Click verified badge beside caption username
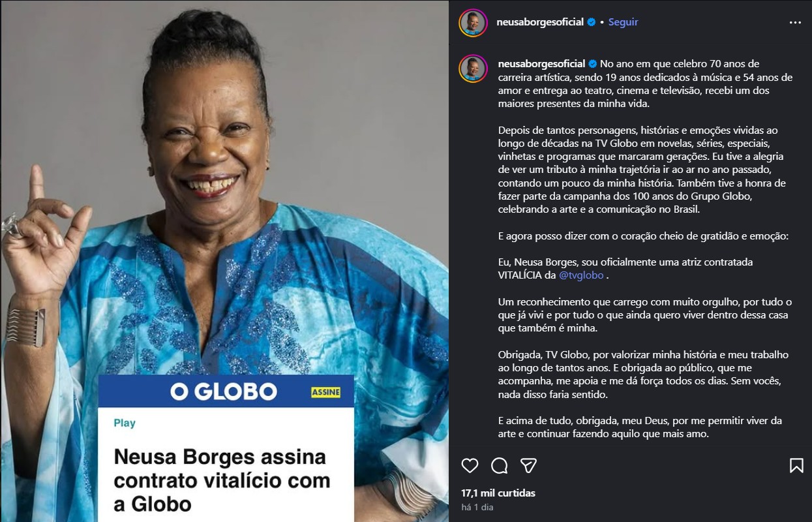Viewport: 812px width, 522px height. tap(594, 64)
